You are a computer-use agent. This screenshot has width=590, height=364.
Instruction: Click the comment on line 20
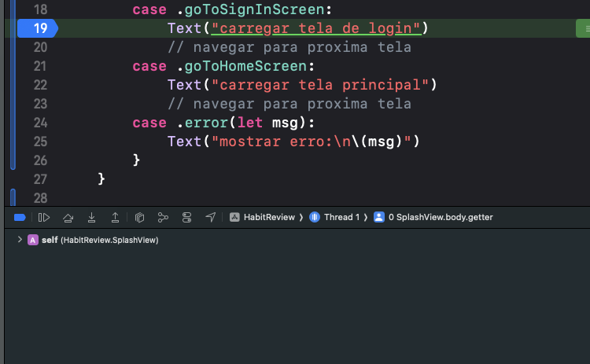(289, 47)
